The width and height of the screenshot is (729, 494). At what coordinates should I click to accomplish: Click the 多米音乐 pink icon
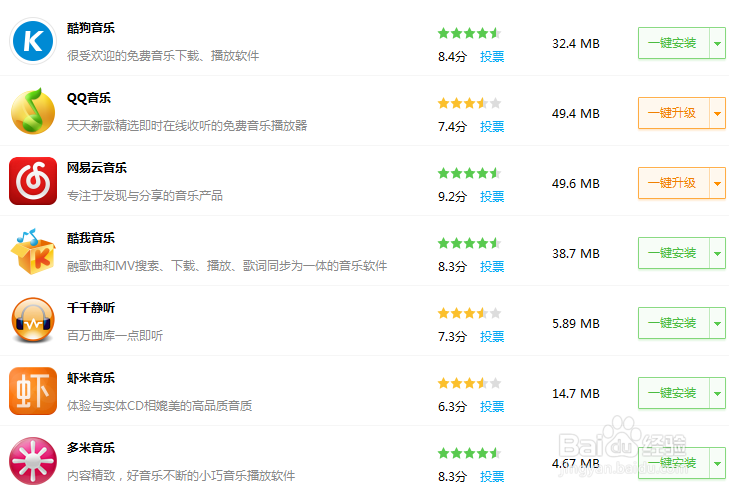point(33,461)
